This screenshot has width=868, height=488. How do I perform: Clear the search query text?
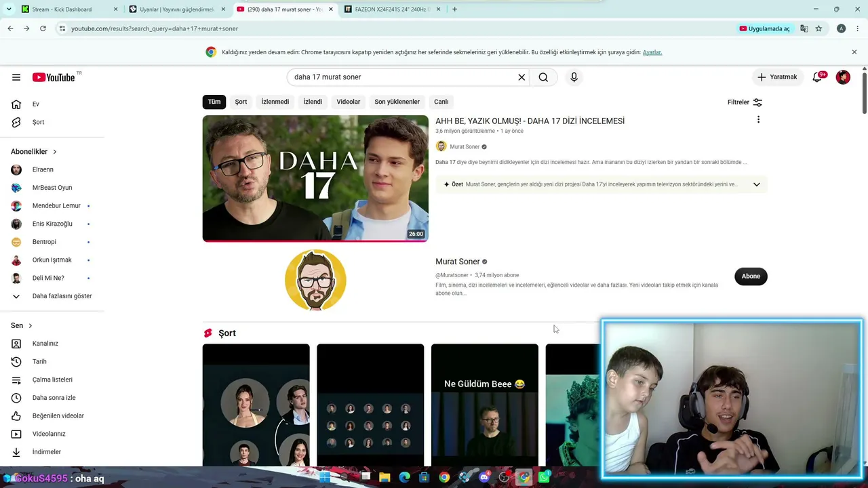521,77
